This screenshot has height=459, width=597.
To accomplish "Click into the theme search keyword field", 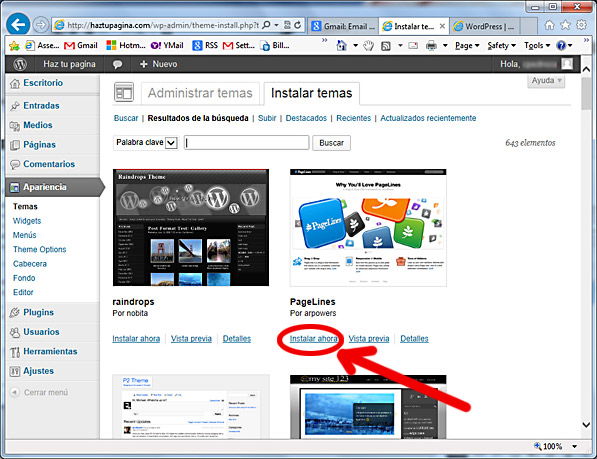I will pos(246,143).
